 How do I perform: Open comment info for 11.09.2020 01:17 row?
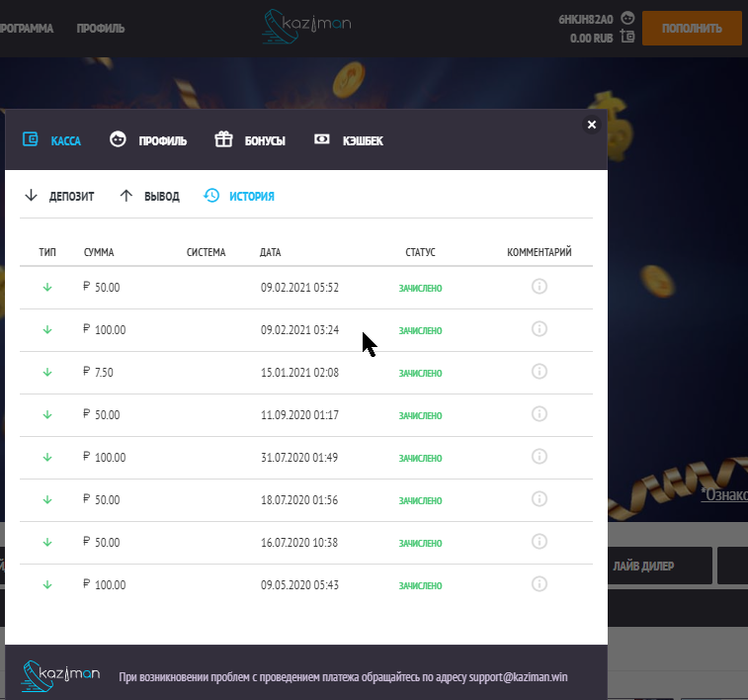(x=540, y=413)
